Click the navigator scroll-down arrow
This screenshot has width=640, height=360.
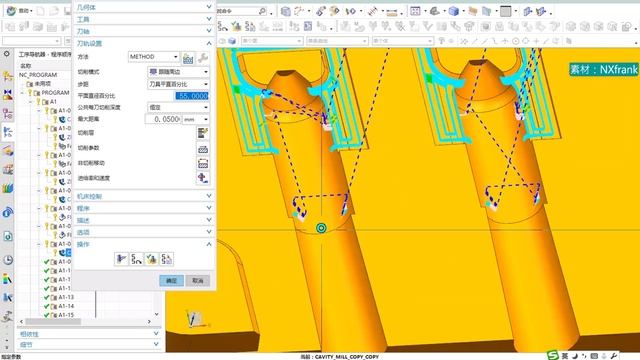pos(157,314)
